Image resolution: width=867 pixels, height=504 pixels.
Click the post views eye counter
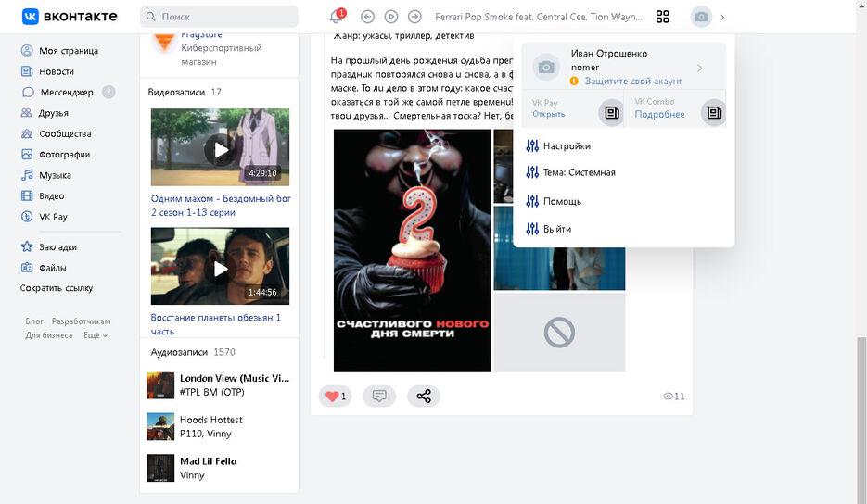673,397
